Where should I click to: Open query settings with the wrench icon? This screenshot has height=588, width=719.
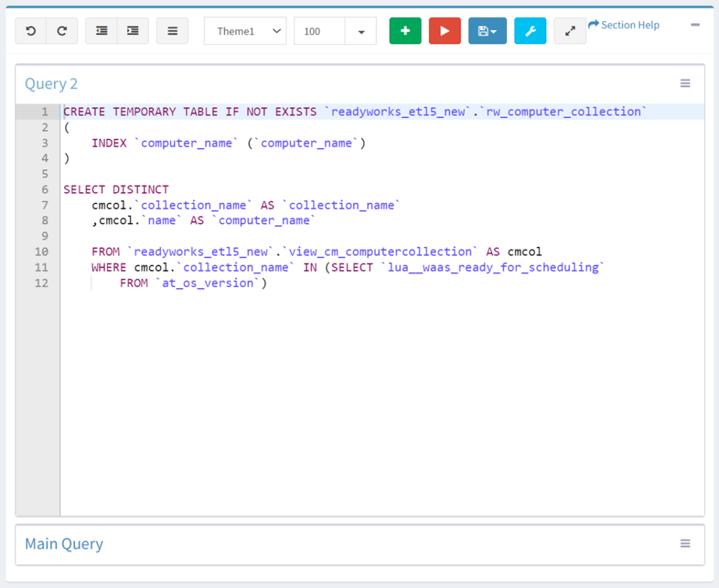coord(530,30)
